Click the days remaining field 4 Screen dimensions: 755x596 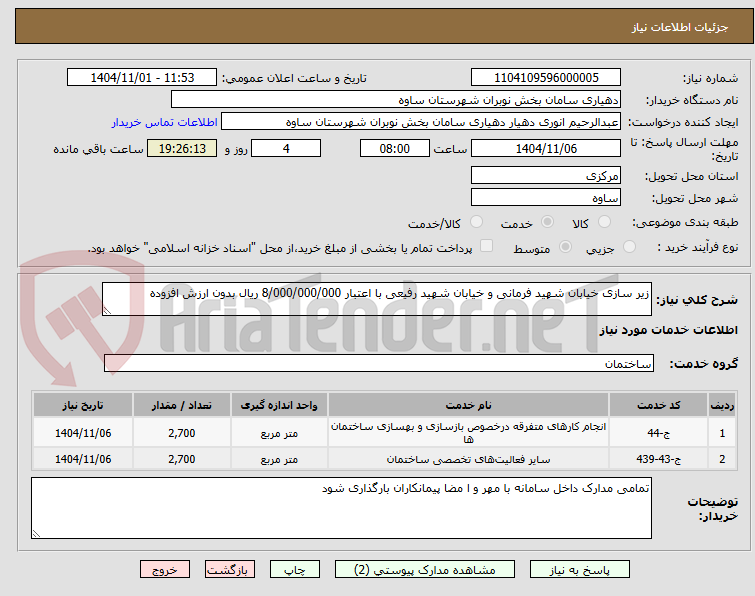286,148
